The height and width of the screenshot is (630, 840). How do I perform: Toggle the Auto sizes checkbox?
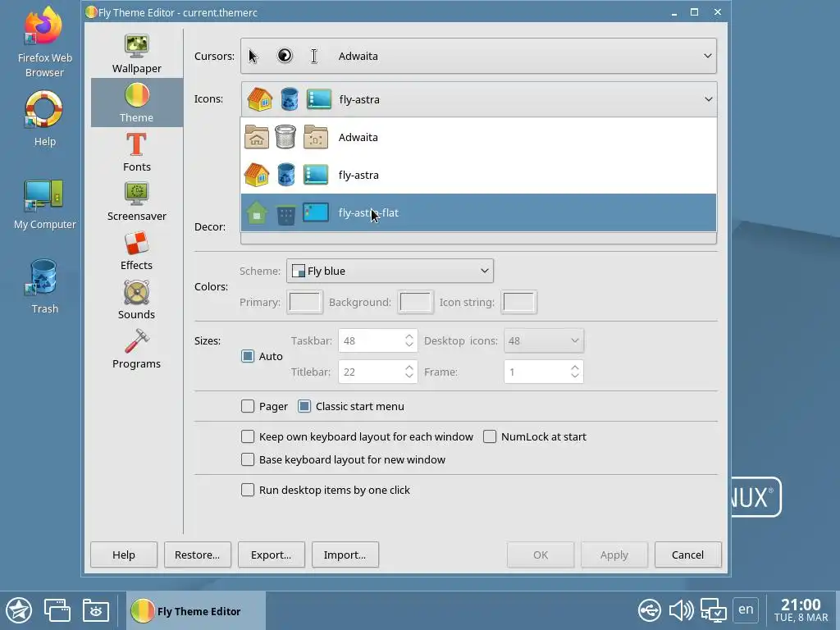point(248,356)
